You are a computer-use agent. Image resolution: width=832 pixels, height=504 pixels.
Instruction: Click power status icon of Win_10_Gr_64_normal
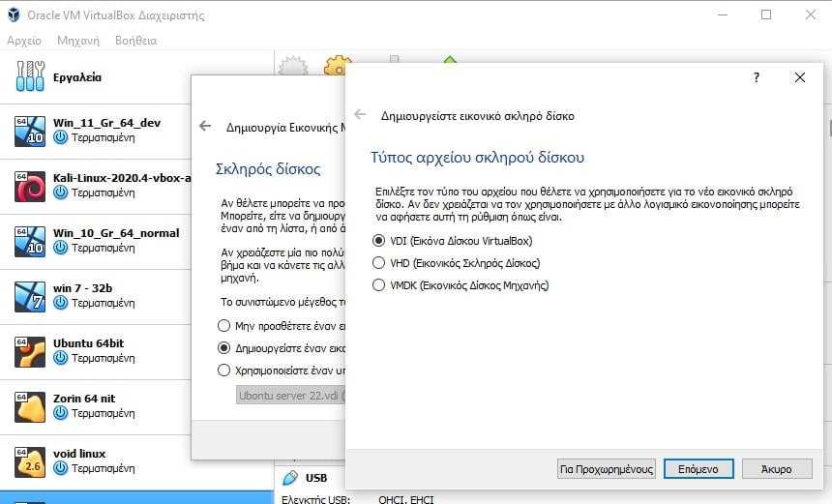pyautogui.click(x=61, y=249)
